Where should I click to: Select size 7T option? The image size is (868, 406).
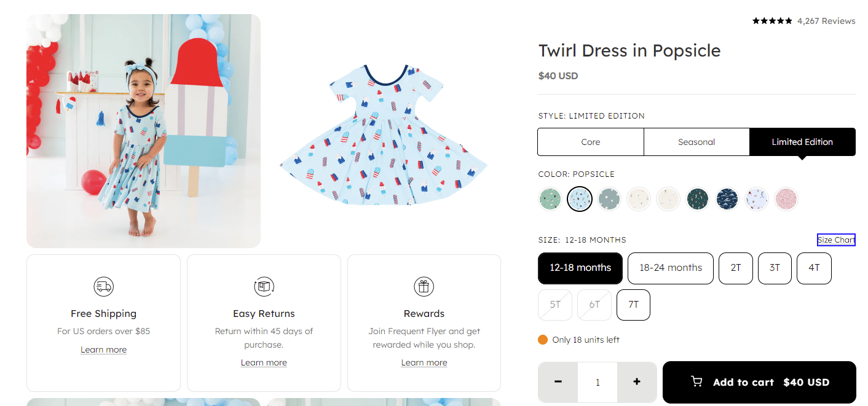tap(633, 305)
